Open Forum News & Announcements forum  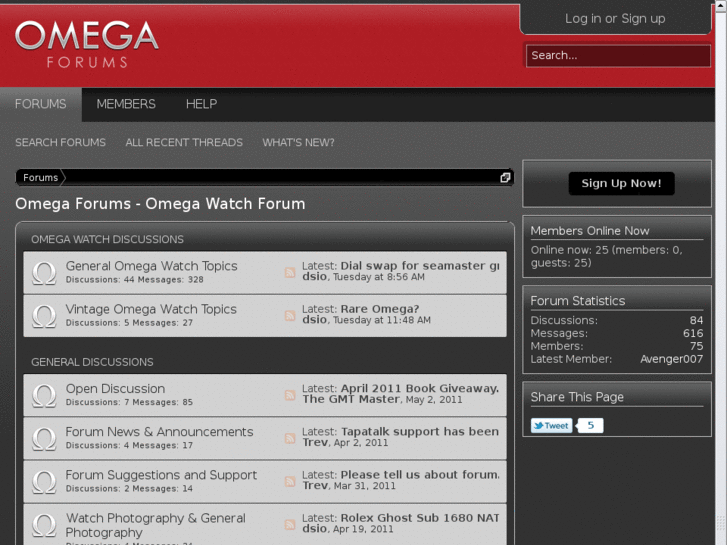pyautogui.click(x=159, y=432)
